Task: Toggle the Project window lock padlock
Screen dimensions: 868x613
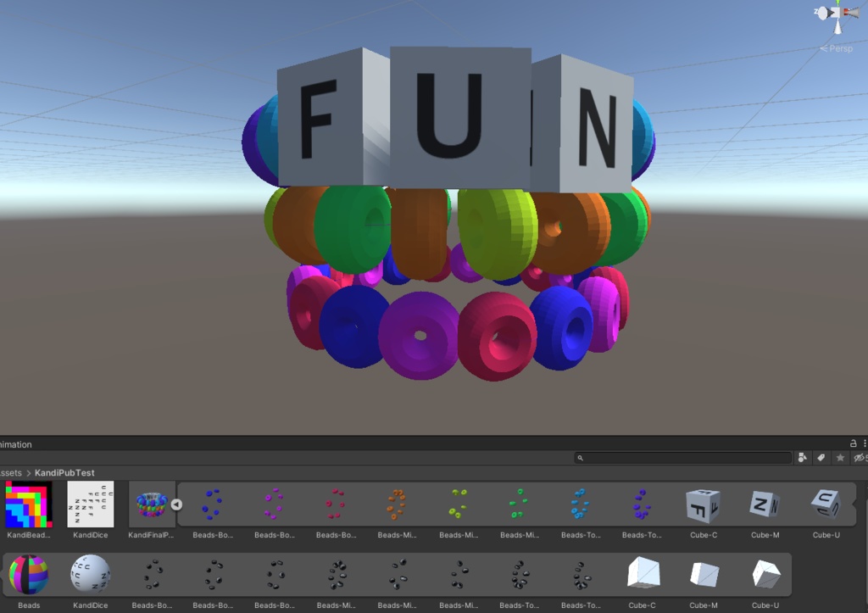Action: click(x=854, y=443)
